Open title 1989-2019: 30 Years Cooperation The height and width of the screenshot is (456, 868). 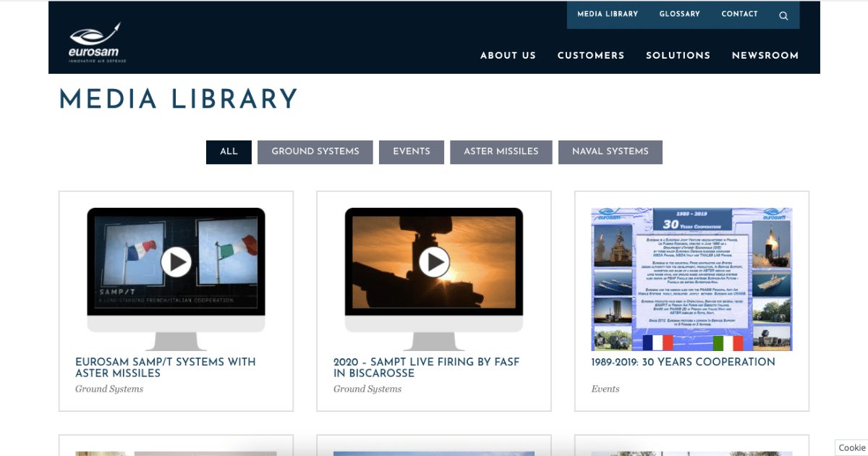[684, 362]
